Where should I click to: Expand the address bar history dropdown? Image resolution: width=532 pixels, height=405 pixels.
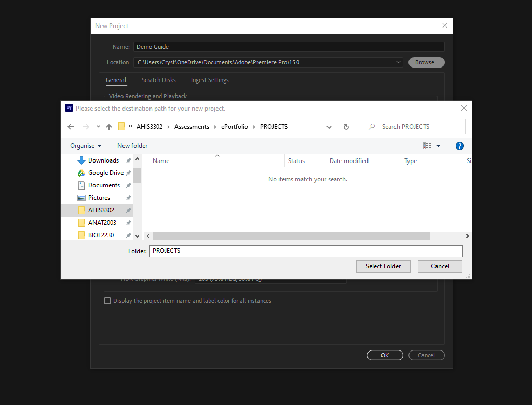pyautogui.click(x=329, y=127)
